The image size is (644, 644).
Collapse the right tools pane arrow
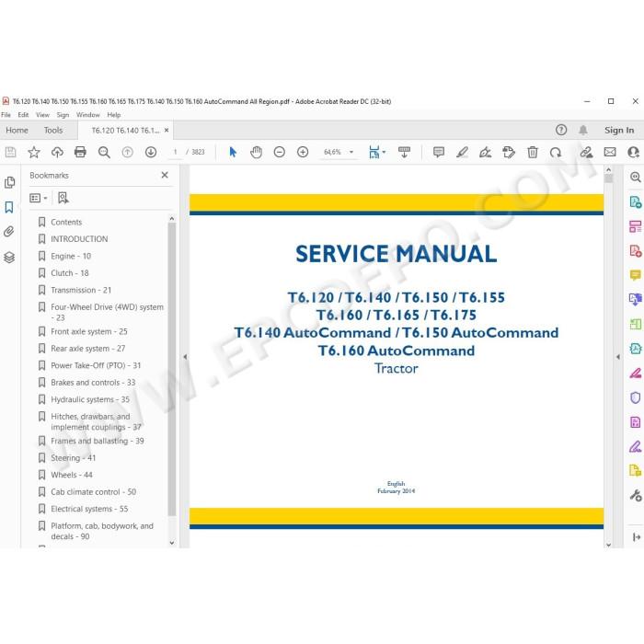click(x=617, y=357)
